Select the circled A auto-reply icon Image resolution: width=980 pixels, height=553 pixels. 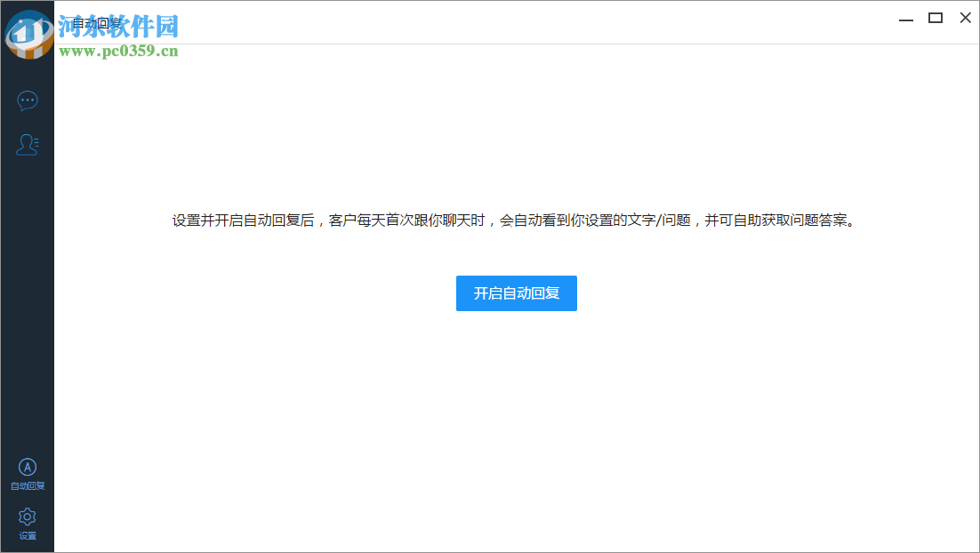pos(28,466)
